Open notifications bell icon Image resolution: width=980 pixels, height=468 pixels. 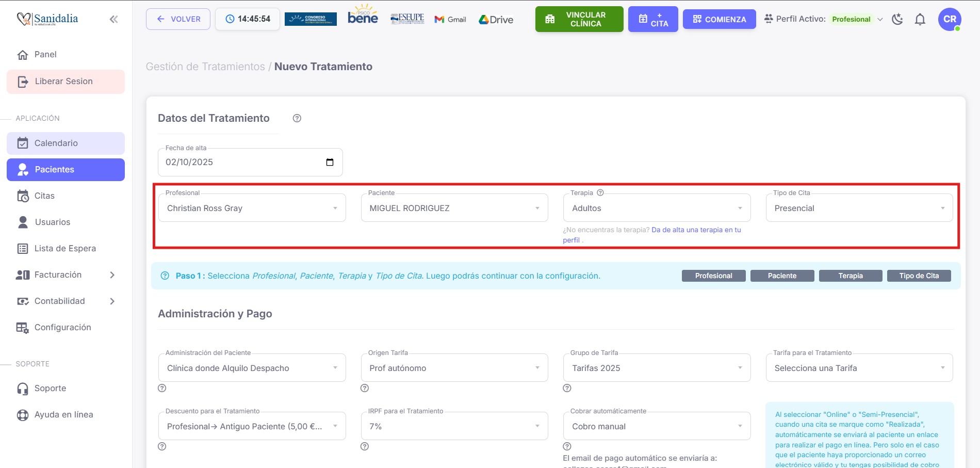920,19
